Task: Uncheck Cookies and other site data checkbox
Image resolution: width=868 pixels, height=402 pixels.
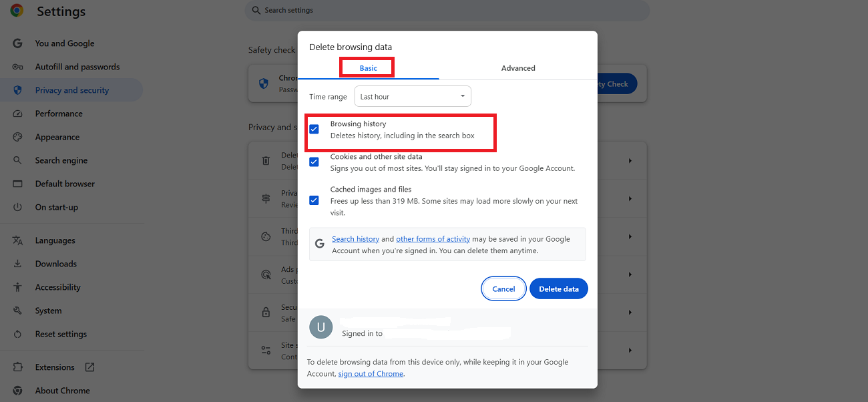Action: (314, 162)
